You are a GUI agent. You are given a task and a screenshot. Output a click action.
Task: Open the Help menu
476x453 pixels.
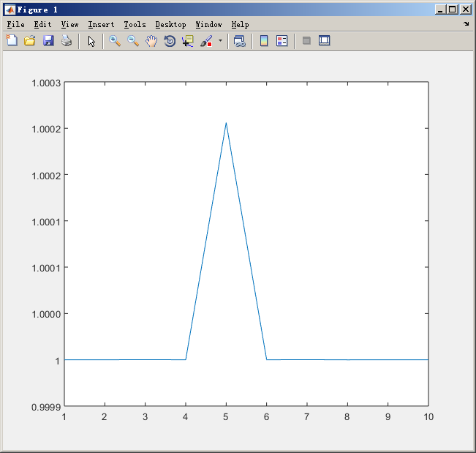(240, 24)
